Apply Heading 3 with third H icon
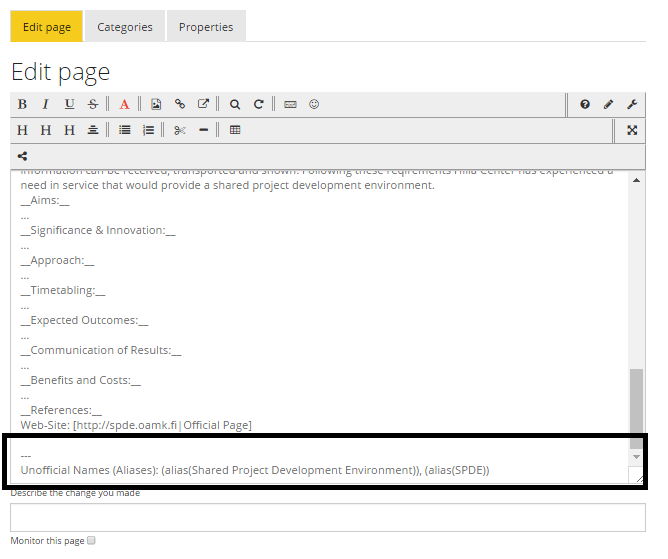 (69, 130)
